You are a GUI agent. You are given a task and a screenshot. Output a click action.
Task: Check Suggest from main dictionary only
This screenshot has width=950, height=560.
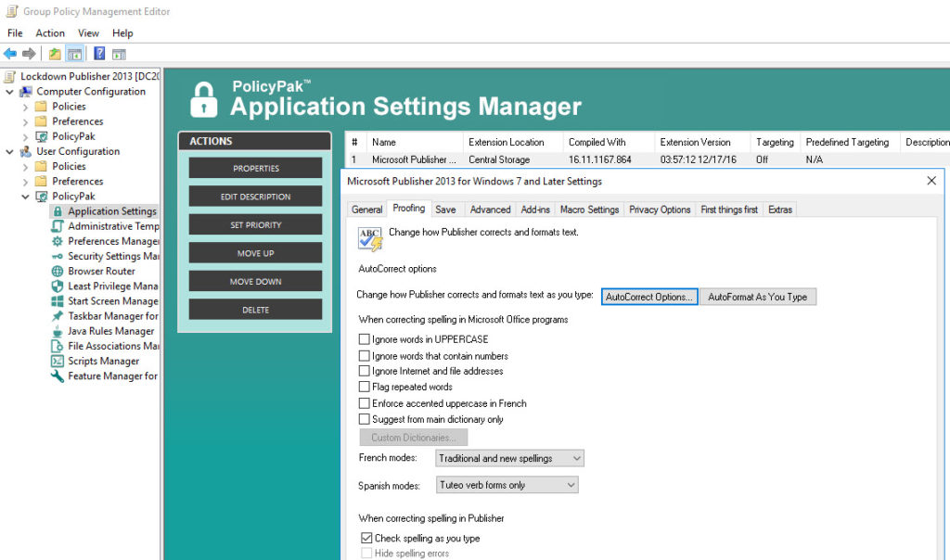pos(364,419)
